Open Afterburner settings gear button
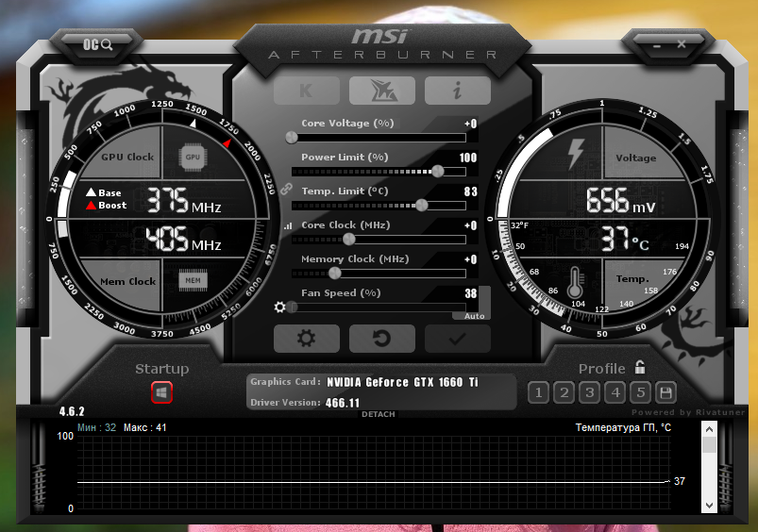The image size is (758, 532). 307,339
